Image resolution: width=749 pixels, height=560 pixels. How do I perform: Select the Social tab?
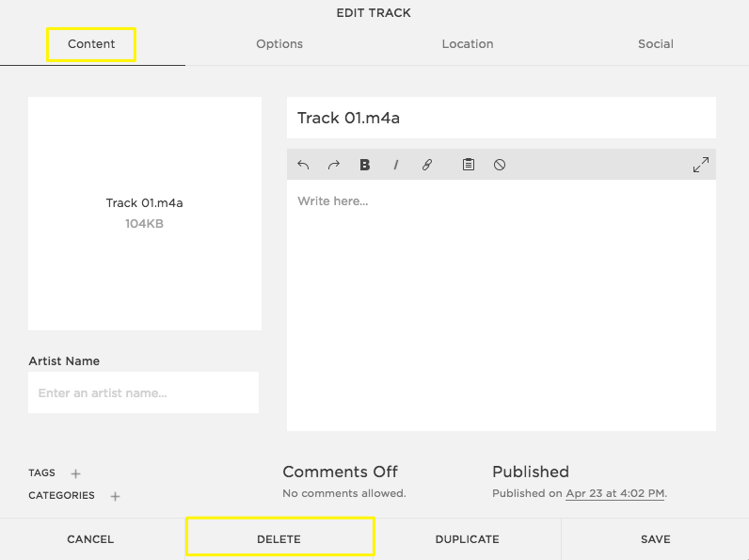[656, 44]
